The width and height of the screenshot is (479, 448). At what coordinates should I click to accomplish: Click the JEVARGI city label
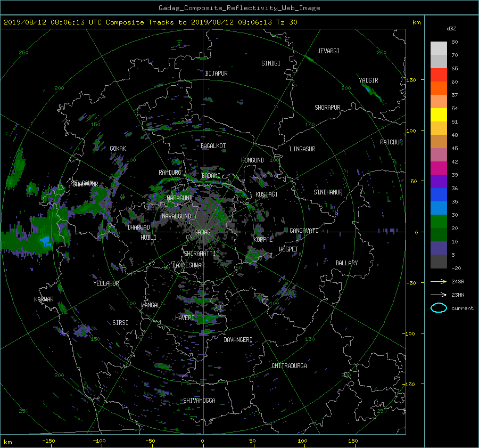click(328, 51)
